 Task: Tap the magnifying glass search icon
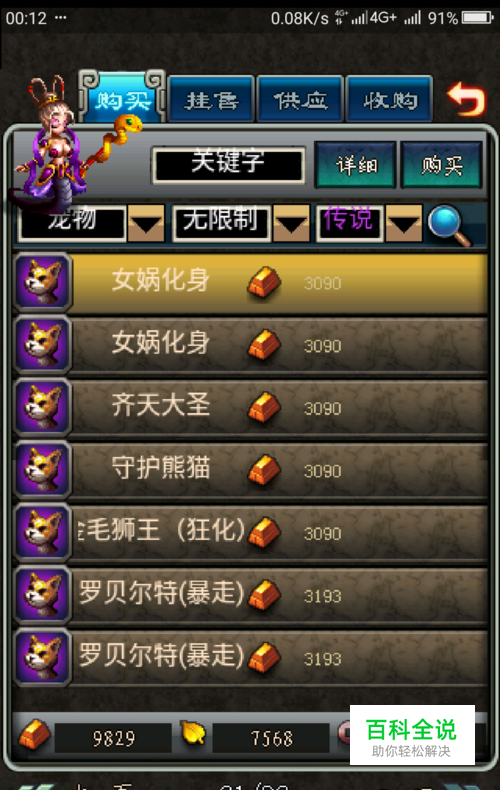tap(449, 225)
